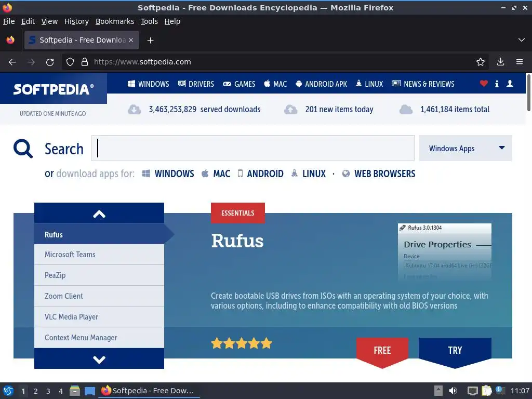Image resolution: width=532 pixels, height=399 pixels.
Task: Open the Tools menu
Action: click(149, 21)
